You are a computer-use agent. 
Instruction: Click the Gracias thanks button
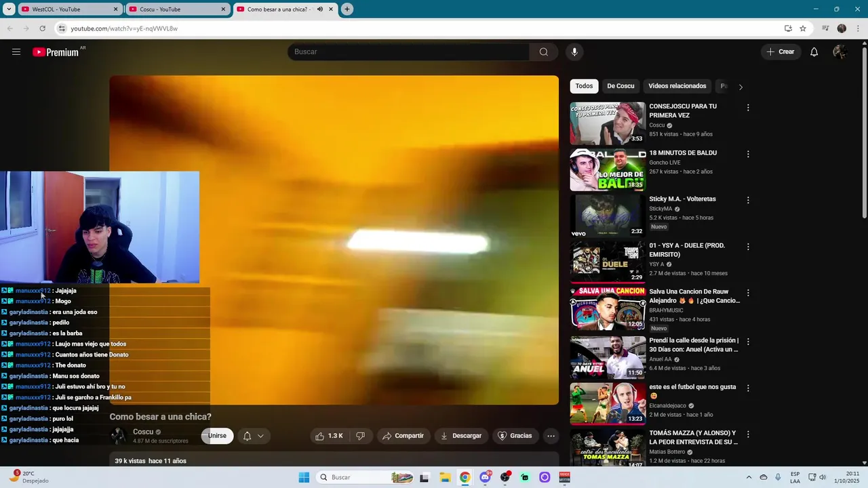pyautogui.click(x=515, y=436)
